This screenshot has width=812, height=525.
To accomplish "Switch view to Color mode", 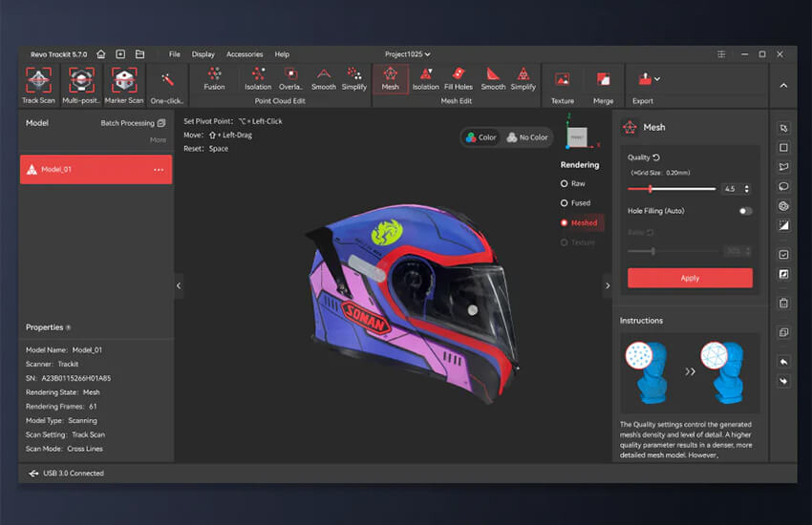I will (x=481, y=137).
